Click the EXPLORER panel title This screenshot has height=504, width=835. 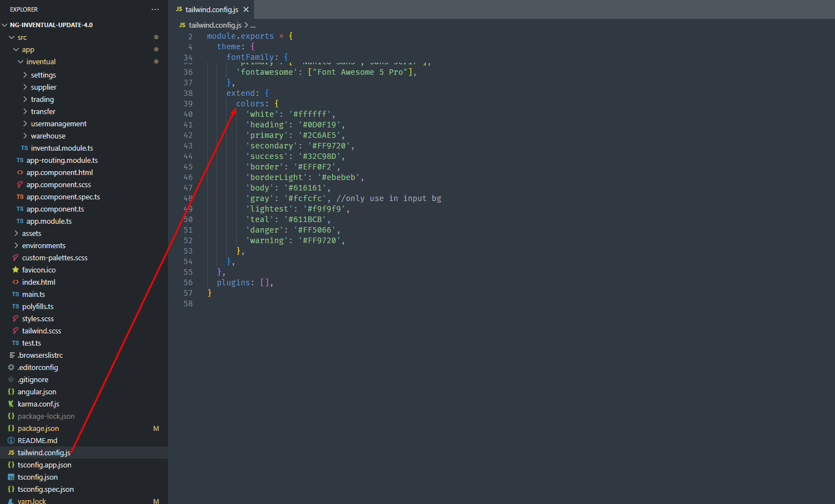point(24,9)
